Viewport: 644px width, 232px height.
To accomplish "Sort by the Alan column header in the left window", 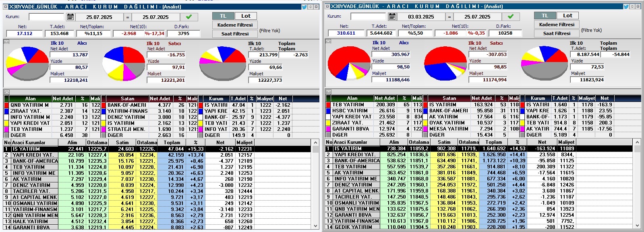I will pyautogui.click(x=30, y=99).
